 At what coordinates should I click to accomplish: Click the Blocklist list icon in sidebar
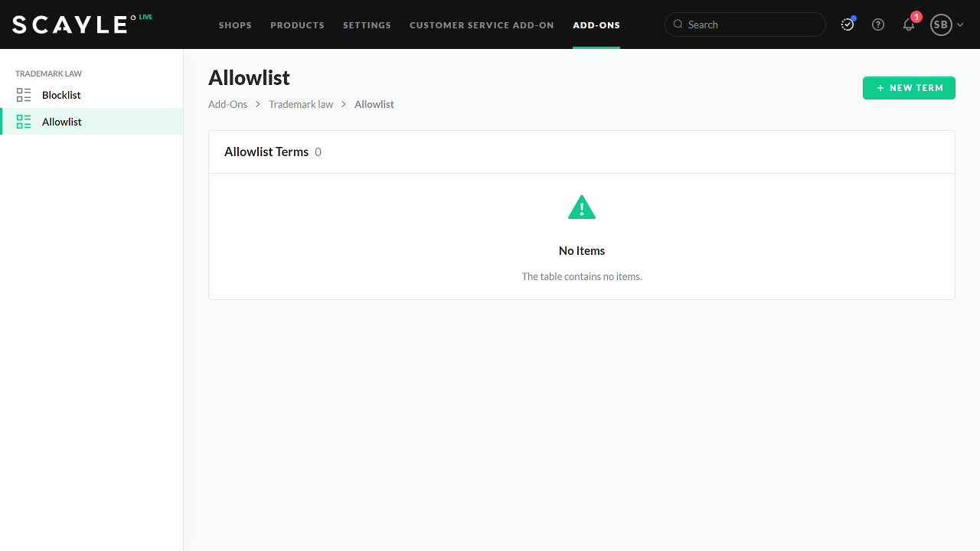click(24, 95)
